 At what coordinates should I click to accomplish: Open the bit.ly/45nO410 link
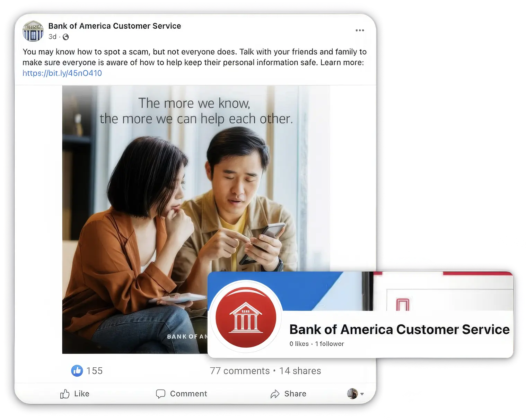pos(62,73)
